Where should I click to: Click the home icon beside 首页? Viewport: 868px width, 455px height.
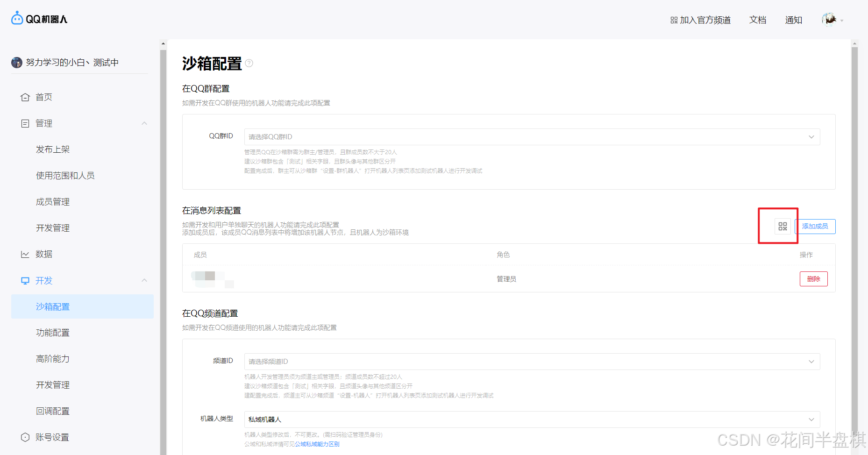(x=25, y=97)
